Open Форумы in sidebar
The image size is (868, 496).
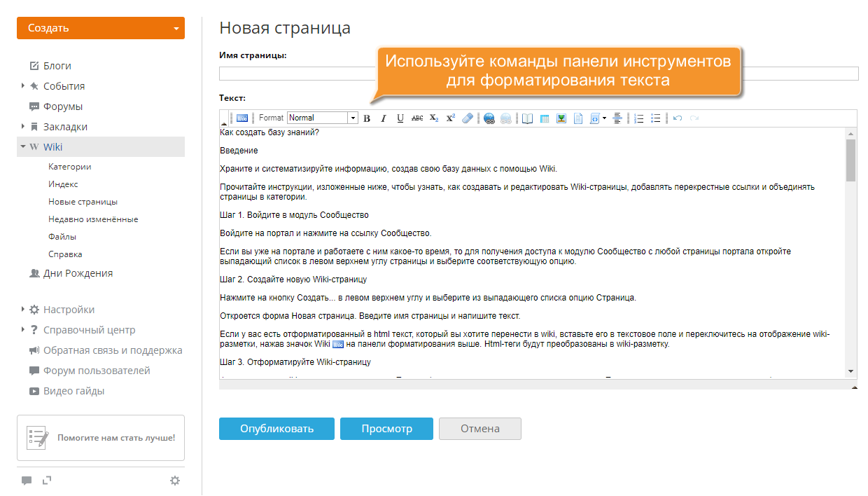click(63, 106)
